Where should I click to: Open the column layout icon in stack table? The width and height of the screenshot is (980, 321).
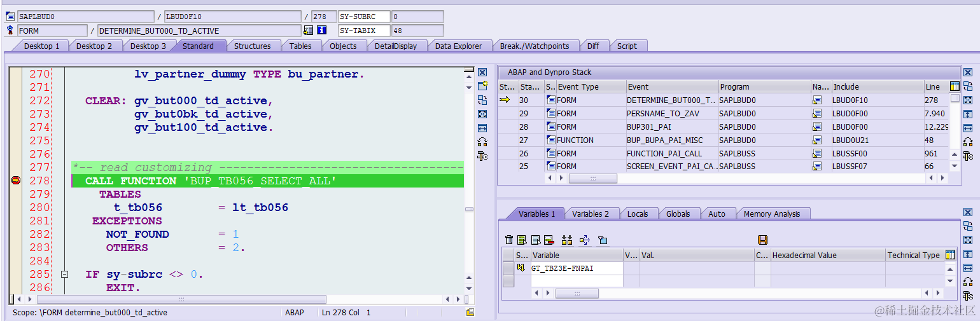[x=955, y=86]
